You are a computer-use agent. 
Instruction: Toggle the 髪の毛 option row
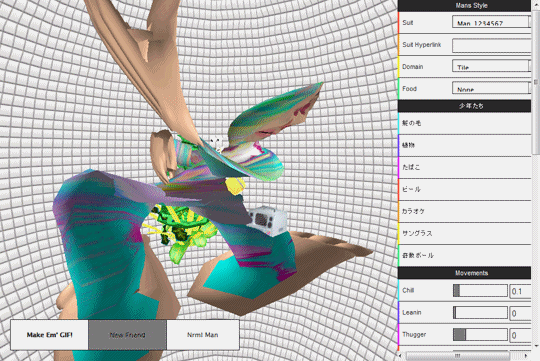(x=465, y=123)
